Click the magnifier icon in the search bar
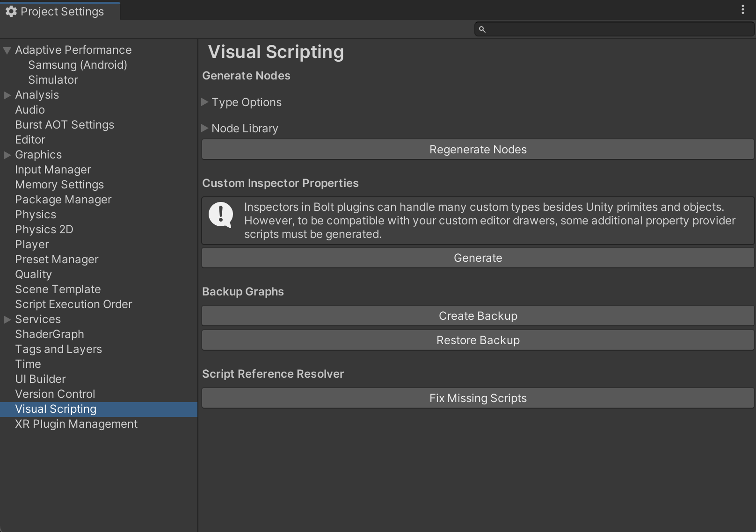 pos(483,29)
